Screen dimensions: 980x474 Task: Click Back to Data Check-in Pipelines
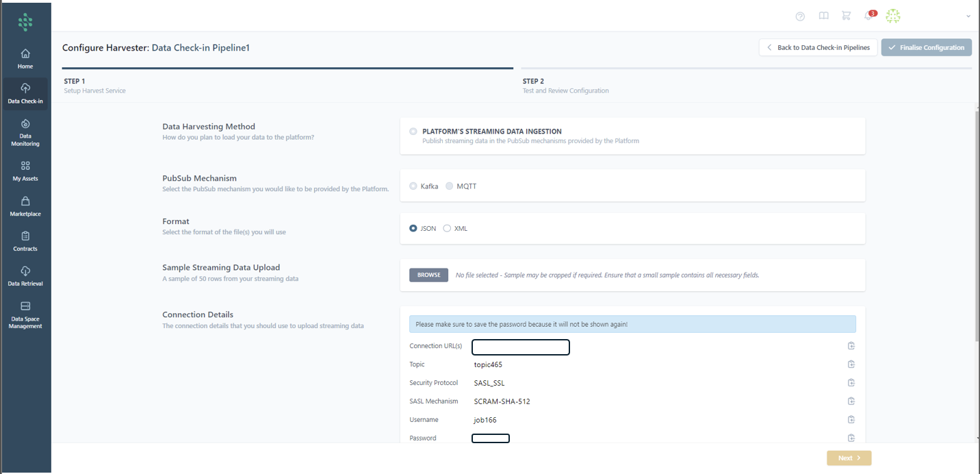(818, 47)
